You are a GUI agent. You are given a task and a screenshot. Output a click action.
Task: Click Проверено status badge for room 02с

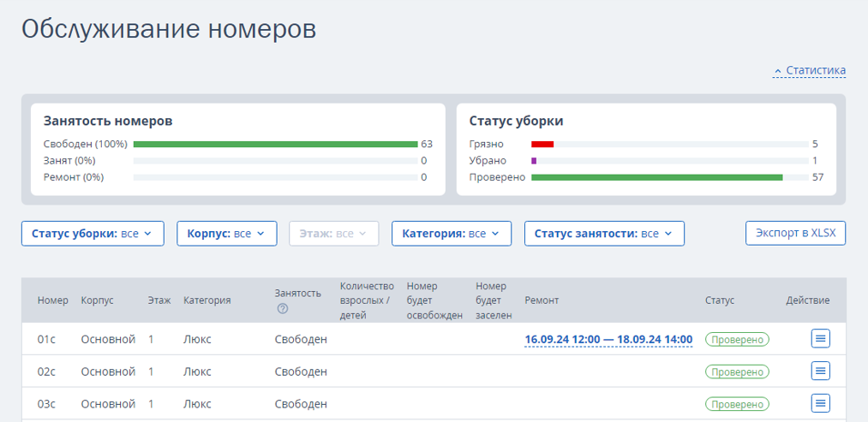click(x=737, y=371)
